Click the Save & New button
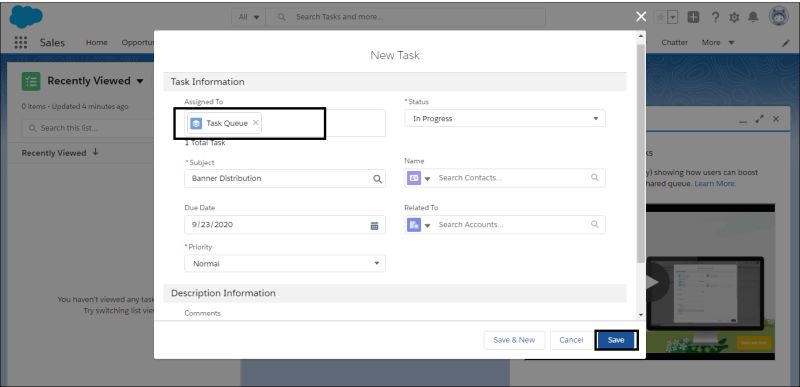This screenshot has width=800, height=387. pos(514,340)
